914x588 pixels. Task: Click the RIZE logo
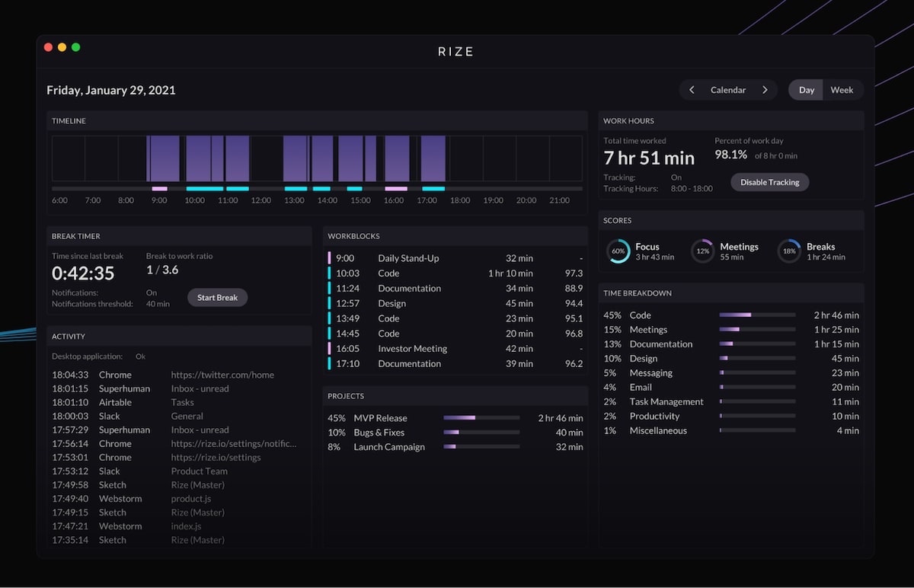tap(455, 51)
